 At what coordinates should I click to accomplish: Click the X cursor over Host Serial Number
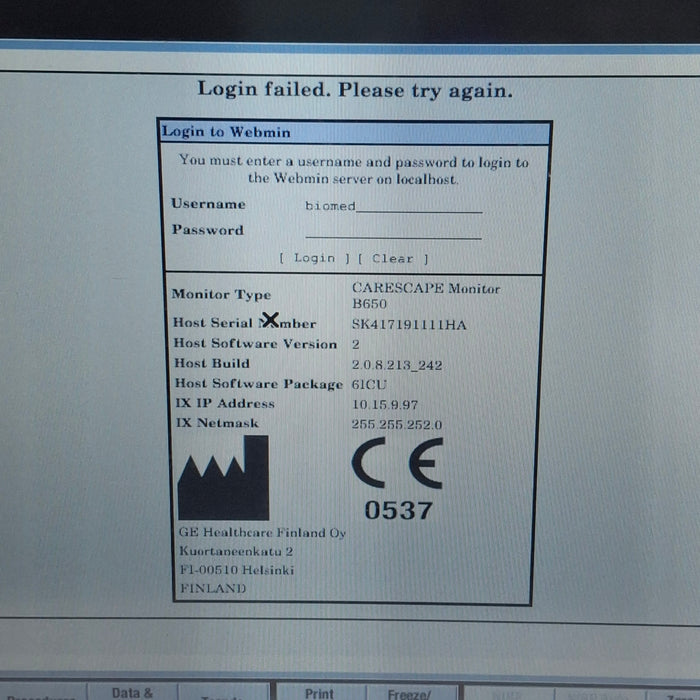(270, 321)
